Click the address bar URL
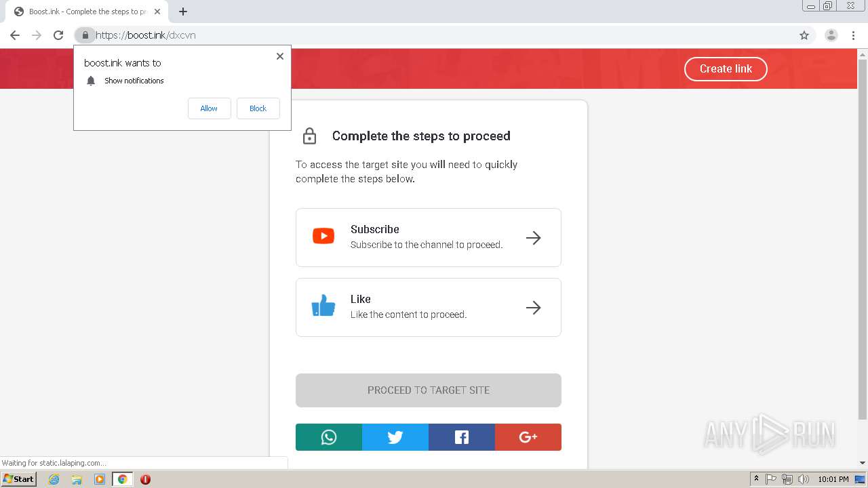 pos(146,35)
